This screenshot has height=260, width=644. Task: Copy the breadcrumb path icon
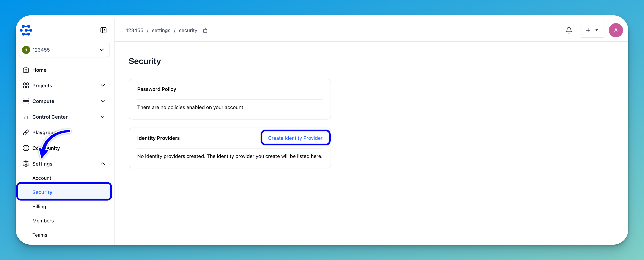click(205, 30)
